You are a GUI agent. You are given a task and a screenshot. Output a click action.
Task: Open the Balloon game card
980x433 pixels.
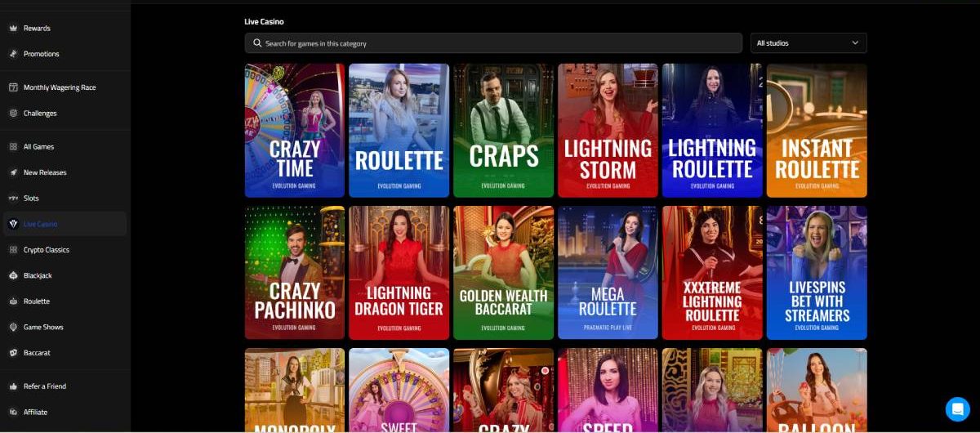[817, 391]
